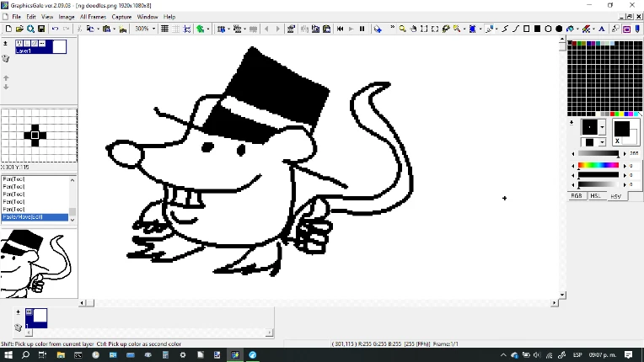Redo using the toolbar arrow
This screenshot has width=644, height=362.
(66, 29)
